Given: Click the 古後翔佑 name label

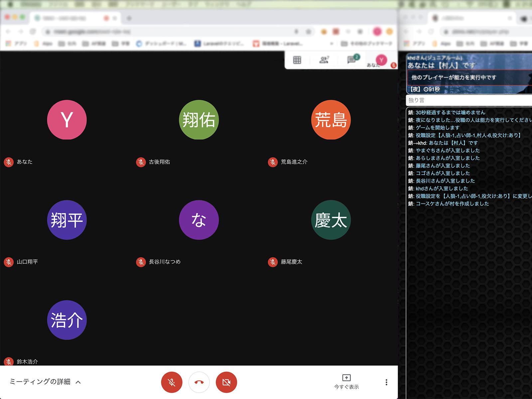Looking at the screenshot, I should click(159, 162).
